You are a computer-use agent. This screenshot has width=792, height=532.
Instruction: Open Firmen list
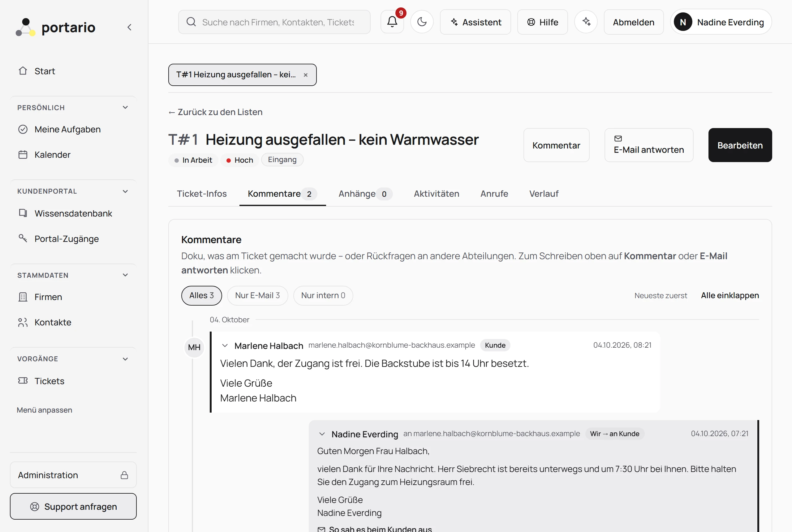coord(73,297)
